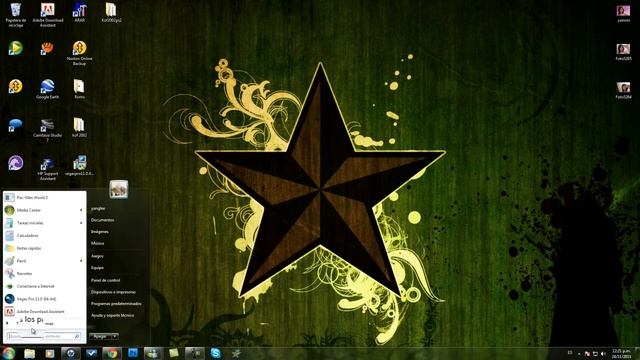The height and width of the screenshot is (360, 640).
Task: Launch Windows Media Player from taskbar
Action: click(x=50, y=353)
